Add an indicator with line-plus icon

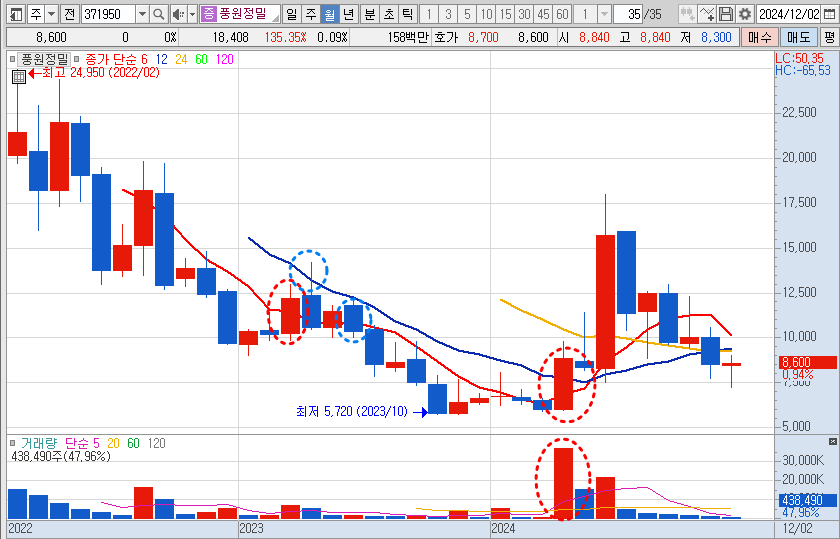(x=707, y=14)
